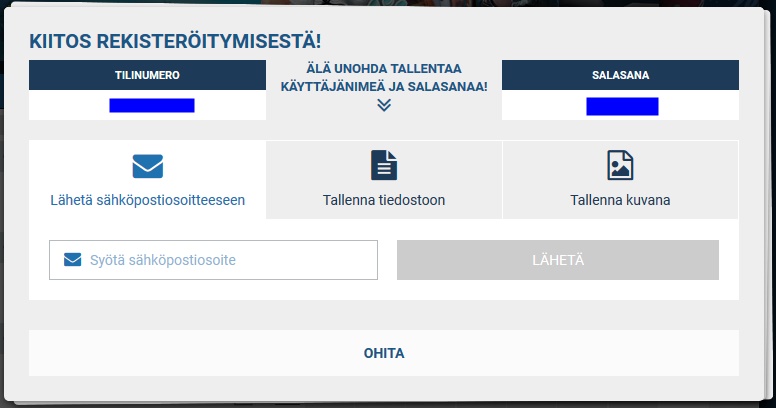776x408 pixels.
Task: Click the TILINUMERO header cell
Action: pos(147,75)
